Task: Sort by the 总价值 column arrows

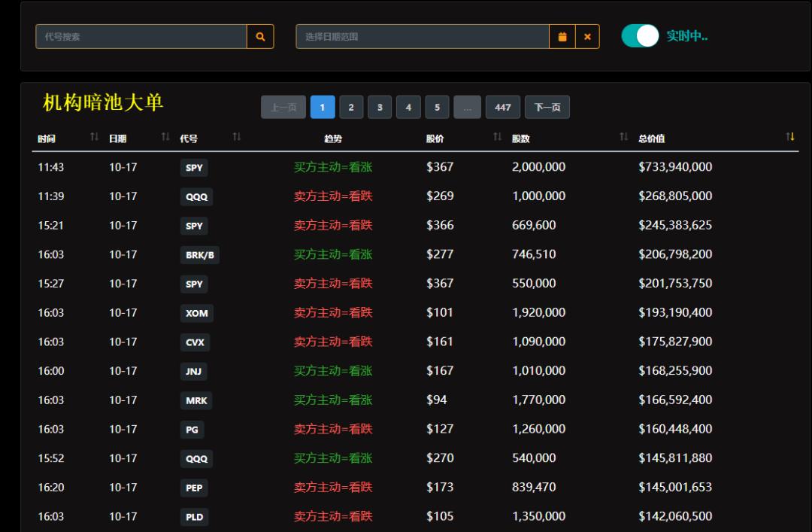Action: pyautogui.click(x=790, y=136)
